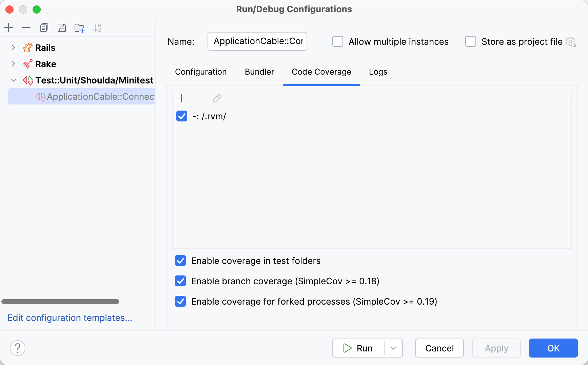
Task: Create a new folder for configurations
Action: pyautogui.click(x=79, y=27)
